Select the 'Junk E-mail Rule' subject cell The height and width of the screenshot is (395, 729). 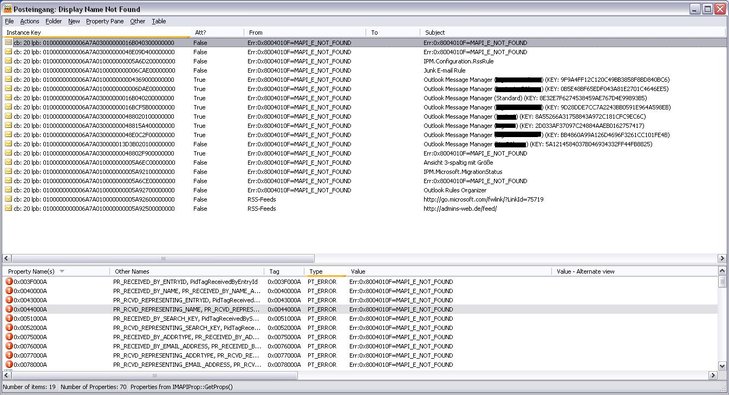click(x=444, y=70)
